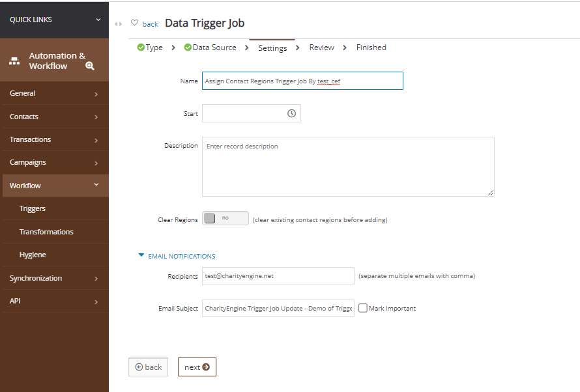The width and height of the screenshot is (580, 392).
Task: Expand the Contacts menu section
Action: [55, 117]
